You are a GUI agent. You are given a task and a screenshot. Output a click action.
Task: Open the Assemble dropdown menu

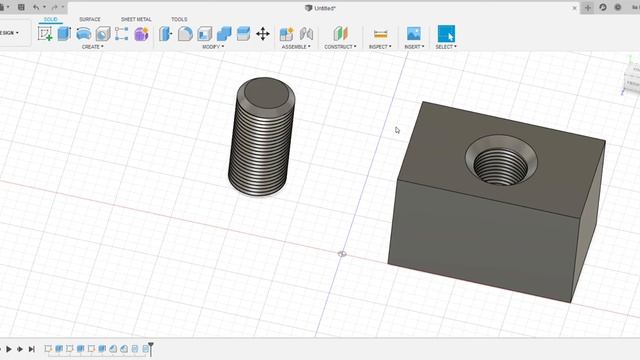tap(296, 47)
